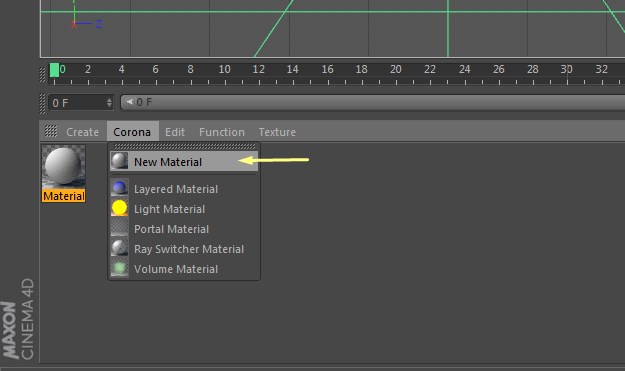Click the dotted tear-off strip above New Material
The image size is (625, 371).
pyautogui.click(x=184, y=146)
